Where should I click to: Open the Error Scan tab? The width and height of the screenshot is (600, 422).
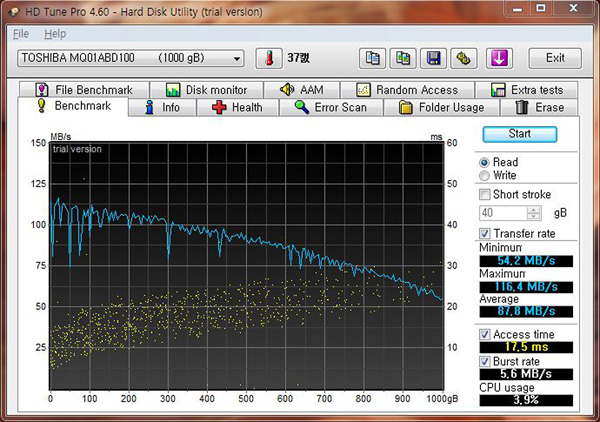tap(331, 108)
